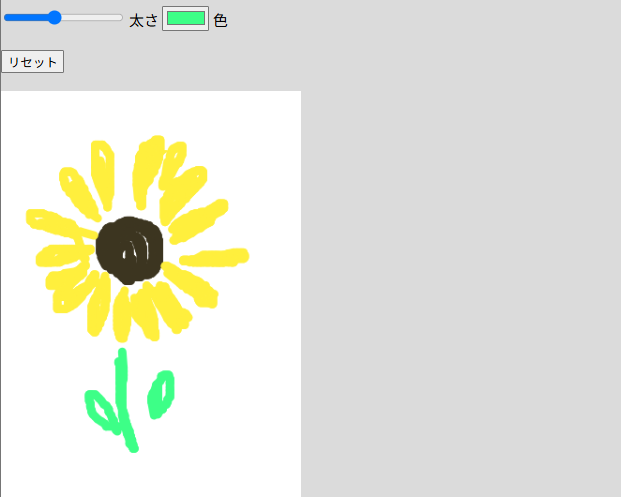The width and height of the screenshot is (621, 497).
Task: Click the long yellow petal pointing right
Action: click(x=214, y=257)
